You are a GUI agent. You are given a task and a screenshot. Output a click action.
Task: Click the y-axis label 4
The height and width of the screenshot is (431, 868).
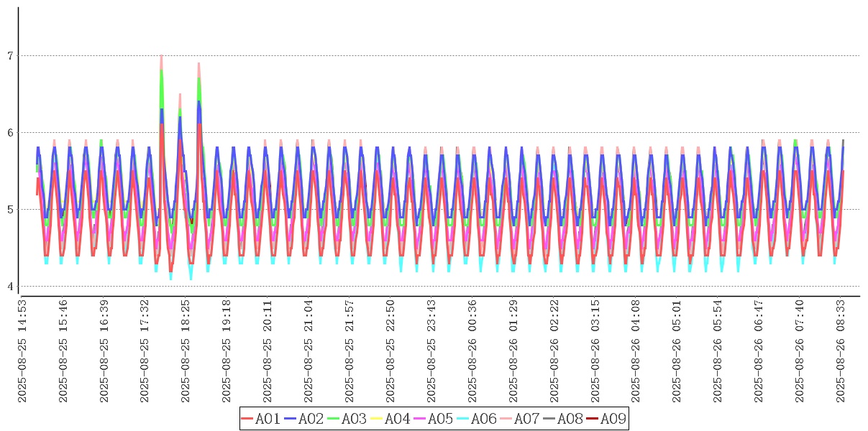pyautogui.click(x=10, y=287)
